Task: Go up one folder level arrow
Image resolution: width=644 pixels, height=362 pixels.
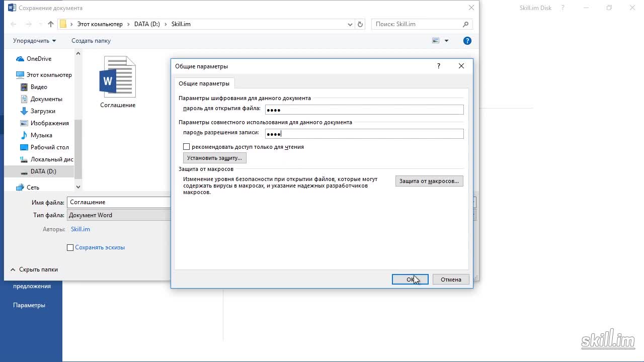Action: [51, 24]
